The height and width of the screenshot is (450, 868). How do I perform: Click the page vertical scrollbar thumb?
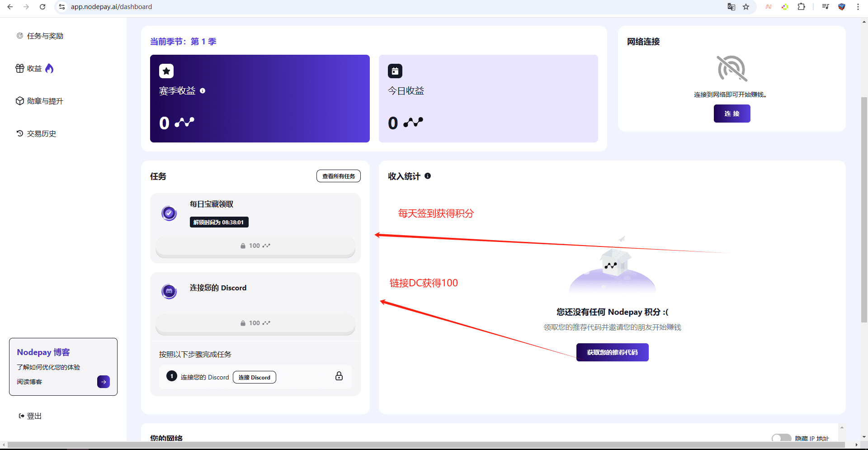coord(864,209)
